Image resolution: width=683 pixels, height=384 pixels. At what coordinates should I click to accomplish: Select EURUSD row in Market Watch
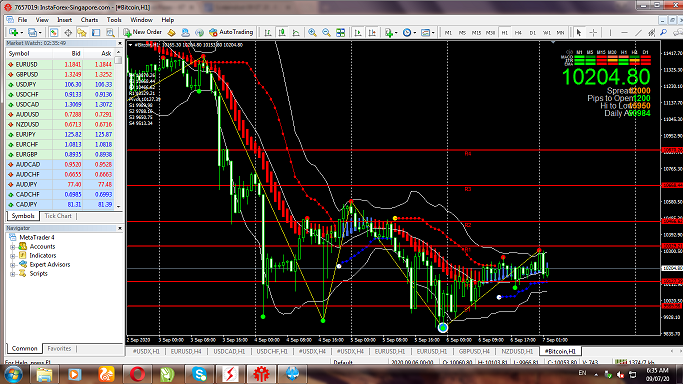point(60,64)
